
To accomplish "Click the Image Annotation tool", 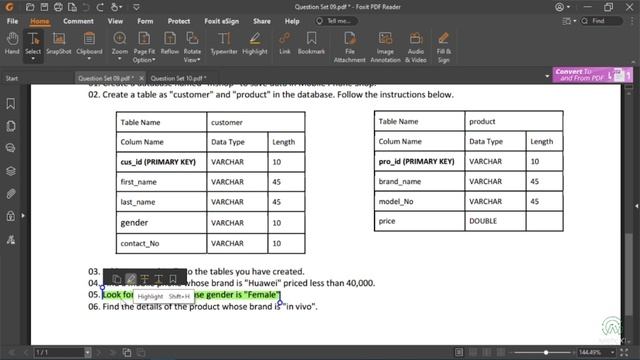I will coord(385,47).
